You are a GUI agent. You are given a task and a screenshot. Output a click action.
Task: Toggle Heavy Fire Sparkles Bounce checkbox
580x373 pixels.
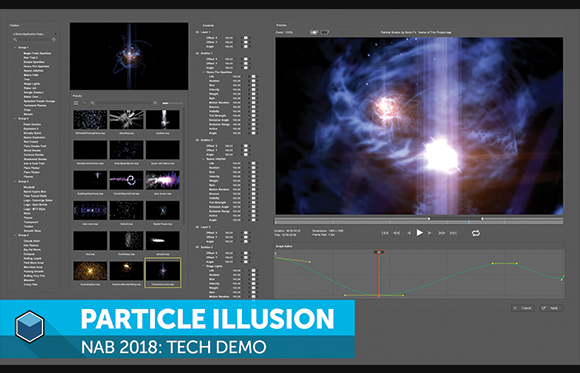point(253,107)
